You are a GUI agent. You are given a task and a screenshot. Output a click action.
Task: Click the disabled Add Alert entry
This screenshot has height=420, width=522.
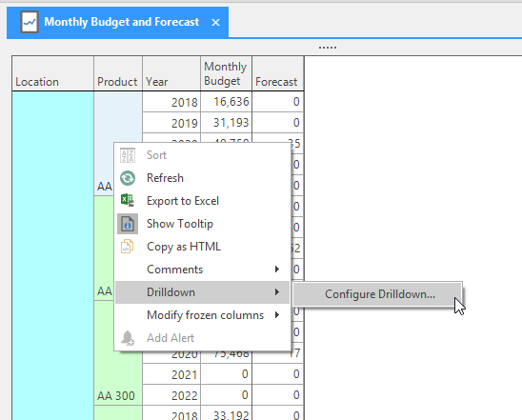(x=202, y=338)
